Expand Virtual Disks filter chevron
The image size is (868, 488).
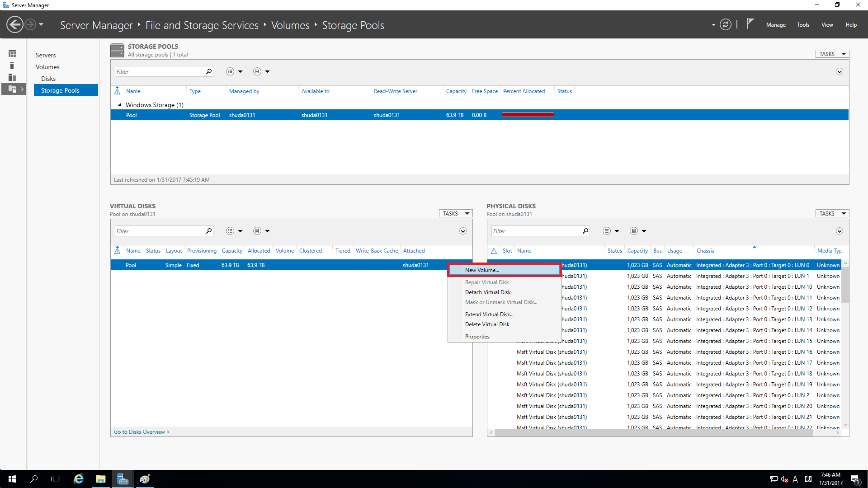463,231
